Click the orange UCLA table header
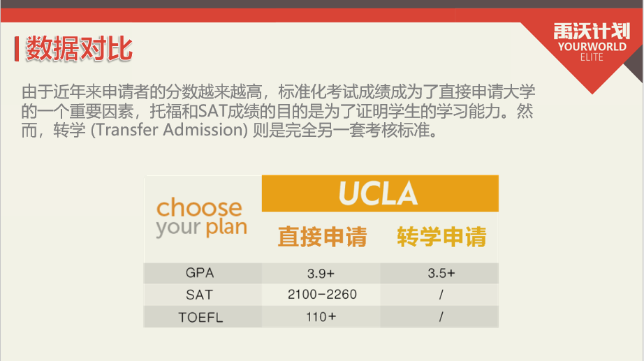Image resolution: width=644 pixels, height=361 pixels. pyautogui.click(x=379, y=193)
